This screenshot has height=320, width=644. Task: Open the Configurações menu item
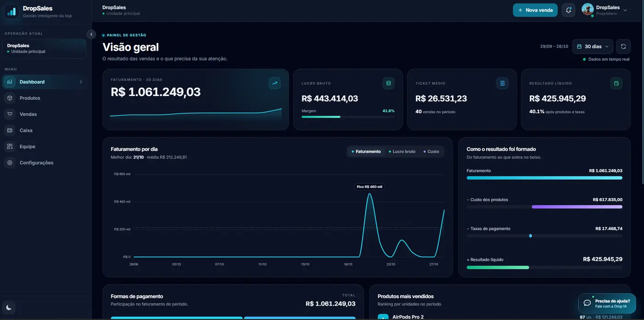pos(44,163)
